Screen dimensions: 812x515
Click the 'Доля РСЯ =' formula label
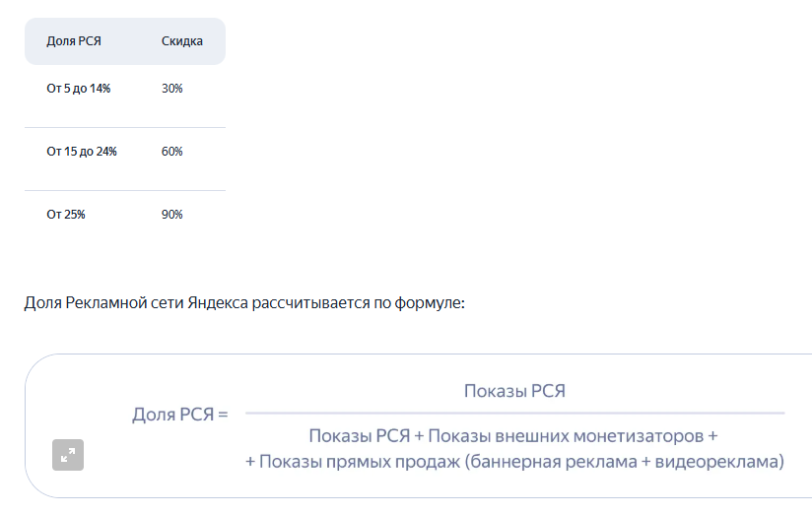[x=179, y=415]
